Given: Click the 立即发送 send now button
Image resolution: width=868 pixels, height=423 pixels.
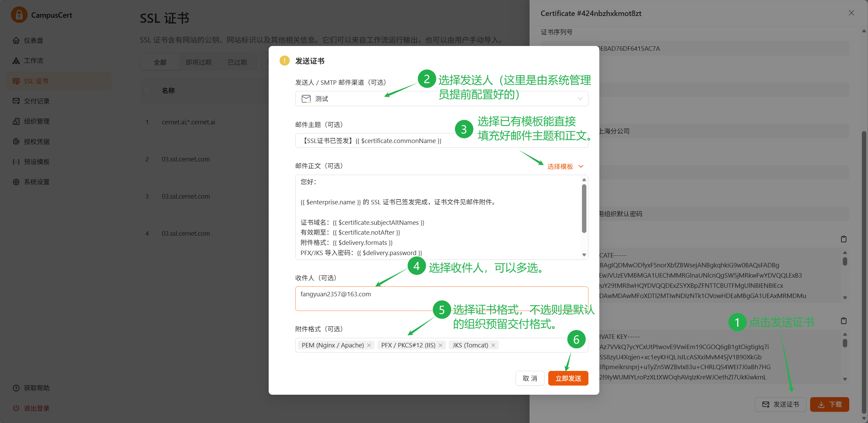Looking at the screenshot, I should (x=568, y=378).
